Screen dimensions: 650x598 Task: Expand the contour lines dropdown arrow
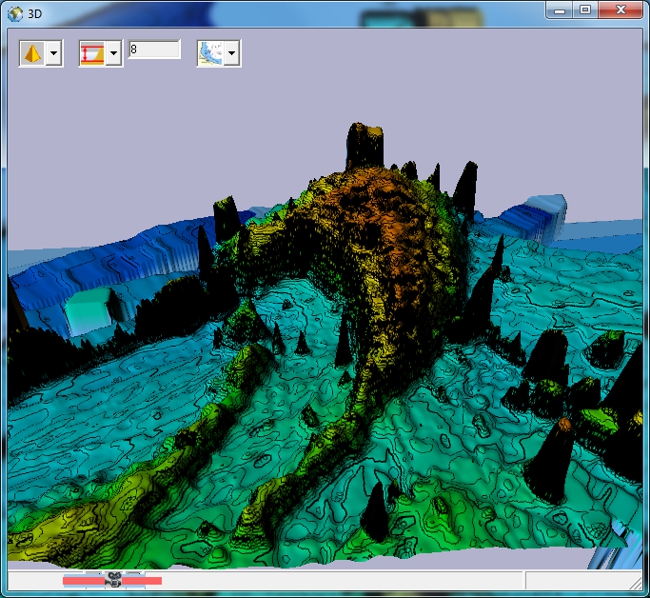pyautogui.click(x=114, y=53)
